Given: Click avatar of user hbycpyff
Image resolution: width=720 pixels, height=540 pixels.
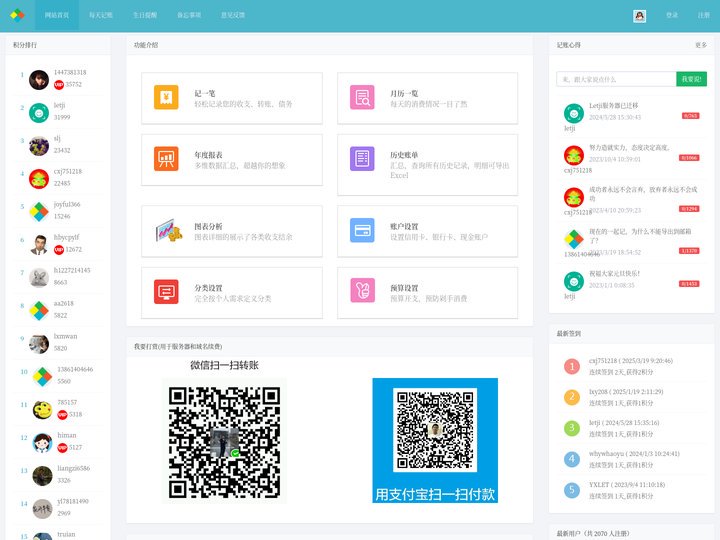Looking at the screenshot, I should (39, 245).
